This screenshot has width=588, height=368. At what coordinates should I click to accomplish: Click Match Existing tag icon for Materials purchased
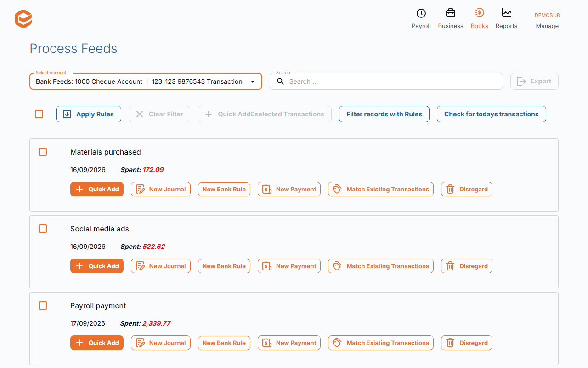tap(337, 189)
